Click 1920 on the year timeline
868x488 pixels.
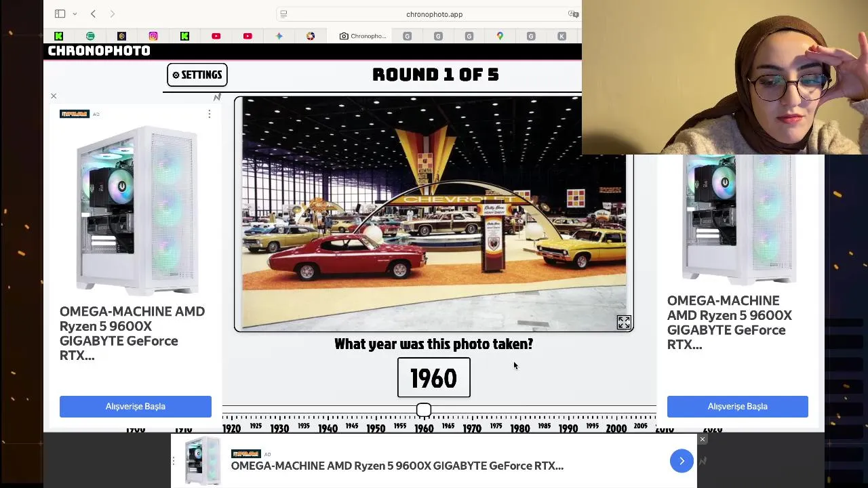coord(231,428)
